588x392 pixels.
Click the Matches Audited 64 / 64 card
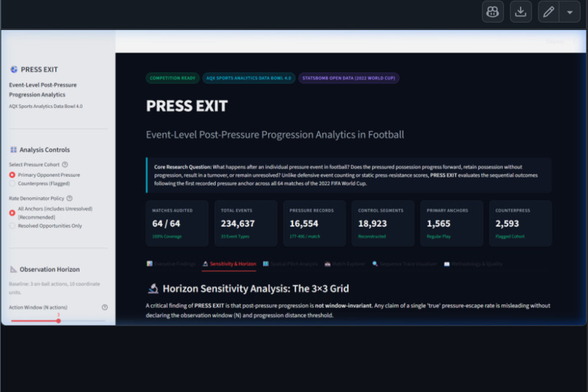[177, 223]
